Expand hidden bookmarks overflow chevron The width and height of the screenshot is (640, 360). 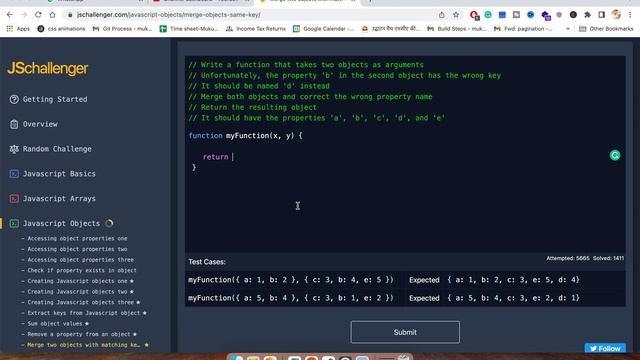tap(568, 29)
